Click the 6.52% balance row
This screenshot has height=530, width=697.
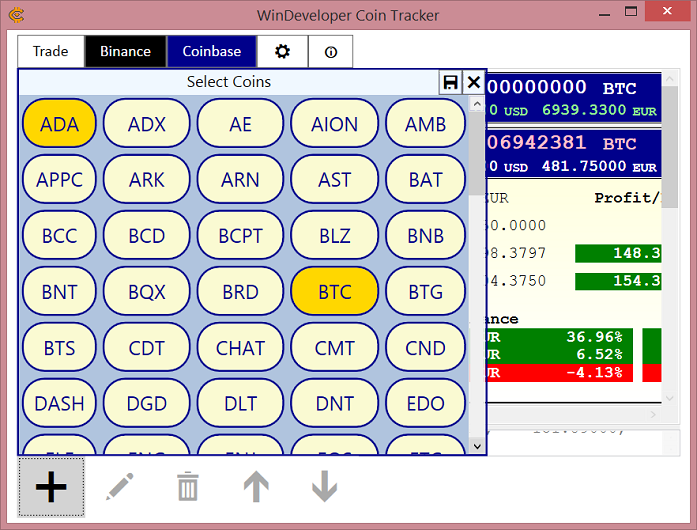coord(558,354)
